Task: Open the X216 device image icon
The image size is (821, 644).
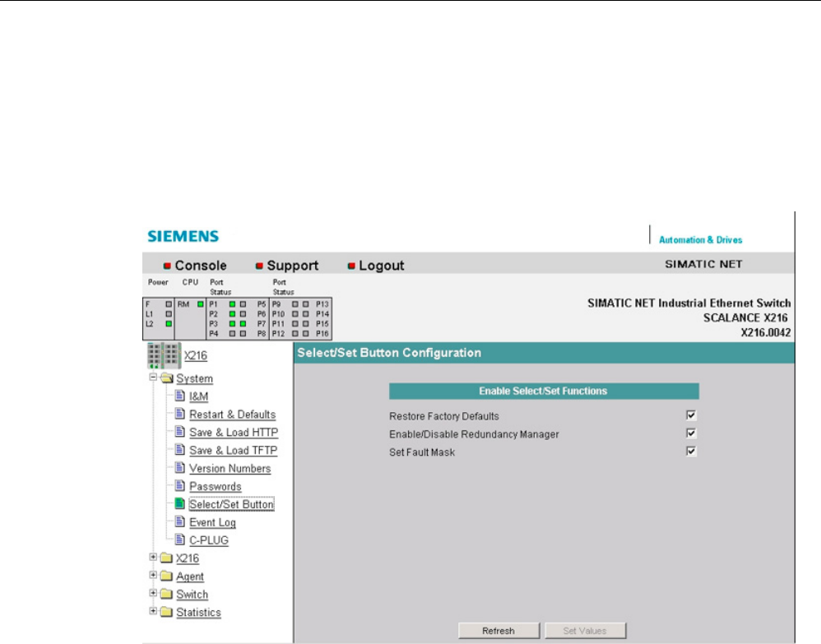Action: pyautogui.click(x=164, y=355)
